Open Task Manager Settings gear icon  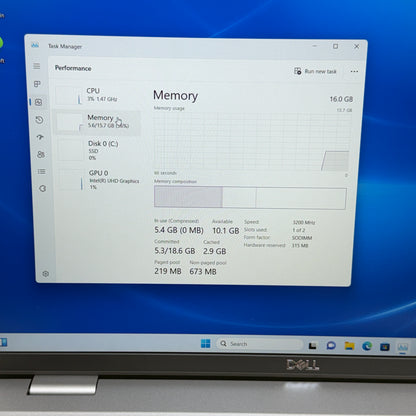[46, 274]
